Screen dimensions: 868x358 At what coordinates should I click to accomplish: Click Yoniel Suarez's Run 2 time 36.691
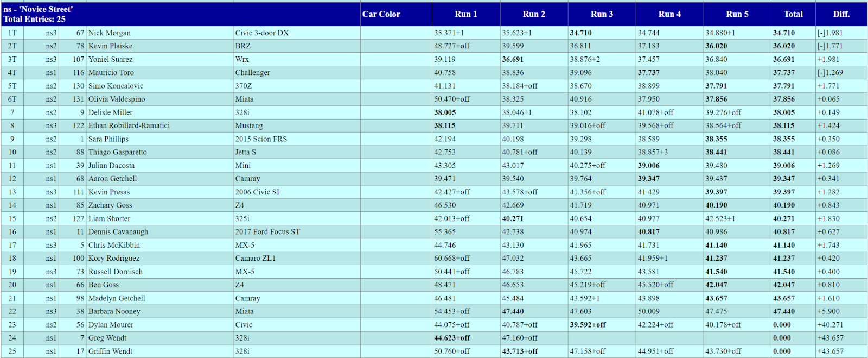(x=513, y=60)
